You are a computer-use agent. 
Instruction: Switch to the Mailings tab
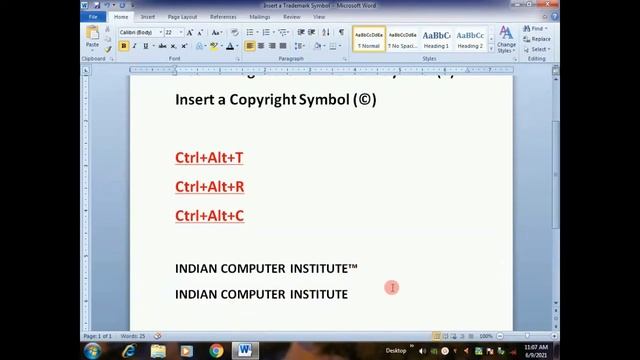(x=260, y=17)
